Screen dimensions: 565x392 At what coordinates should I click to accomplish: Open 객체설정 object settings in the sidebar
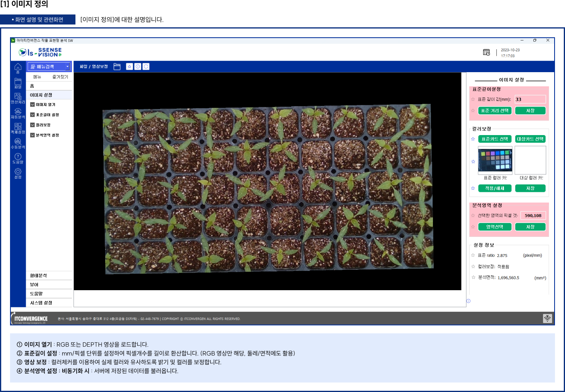click(18, 127)
